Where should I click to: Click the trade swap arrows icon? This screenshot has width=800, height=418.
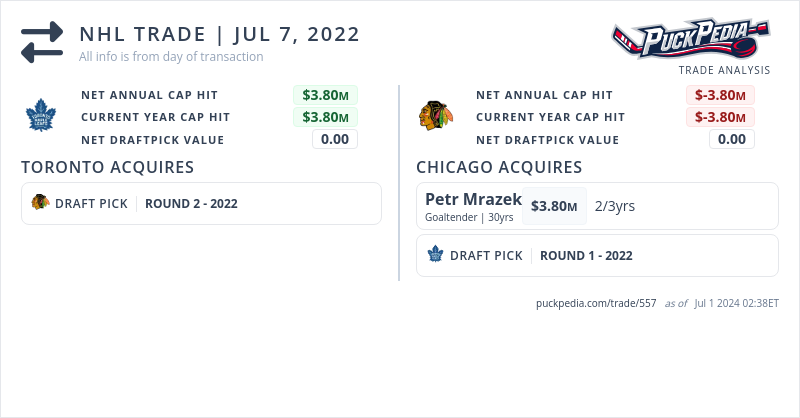tap(42, 42)
